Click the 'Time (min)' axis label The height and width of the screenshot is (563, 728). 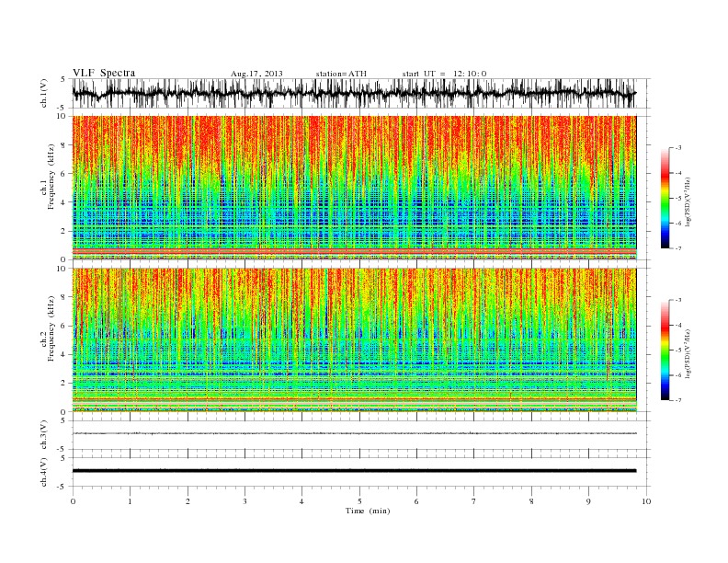pyautogui.click(x=368, y=511)
